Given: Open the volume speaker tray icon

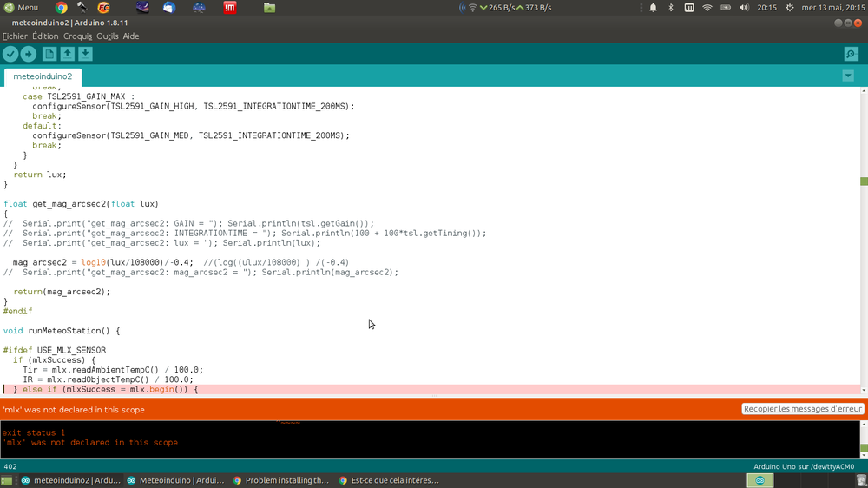Looking at the screenshot, I should [x=744, y=7].
